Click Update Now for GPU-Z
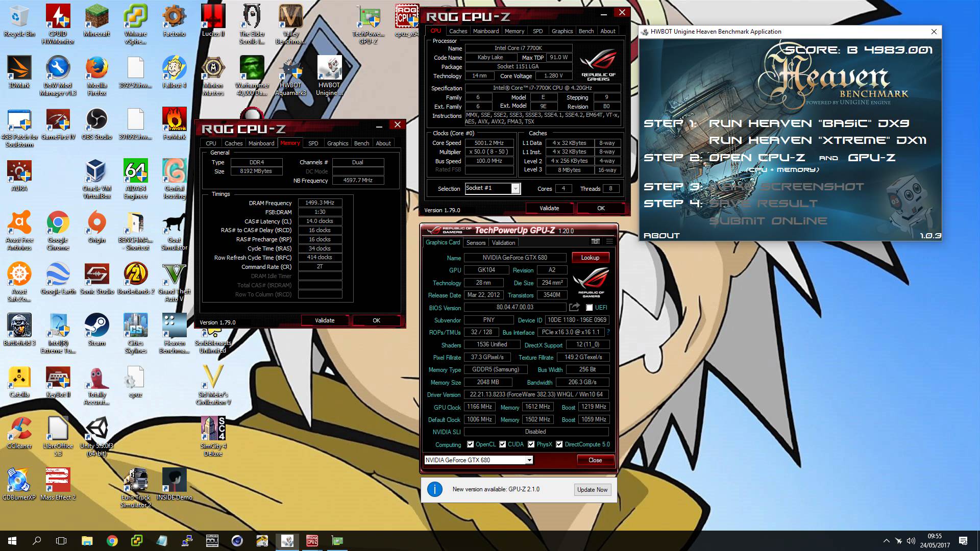This screenshot has width=980, height=551. coord(592,490)
